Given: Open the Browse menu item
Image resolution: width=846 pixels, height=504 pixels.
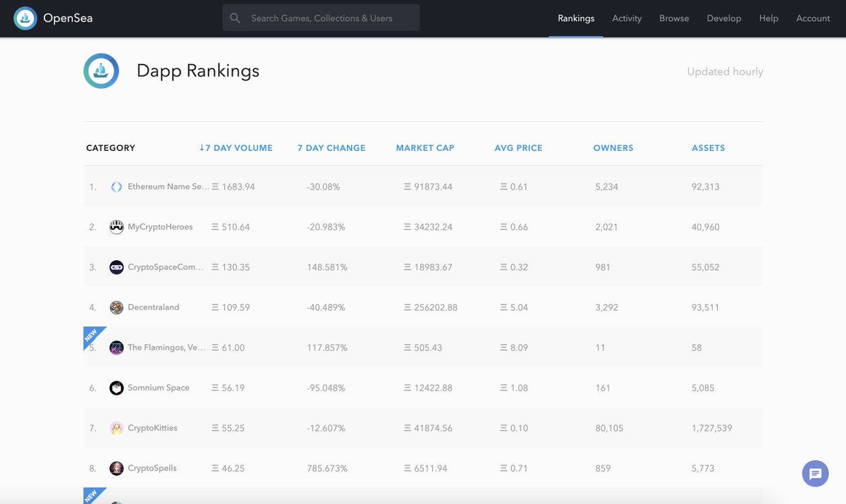Looking at the screenshot, I should (674, 18).
